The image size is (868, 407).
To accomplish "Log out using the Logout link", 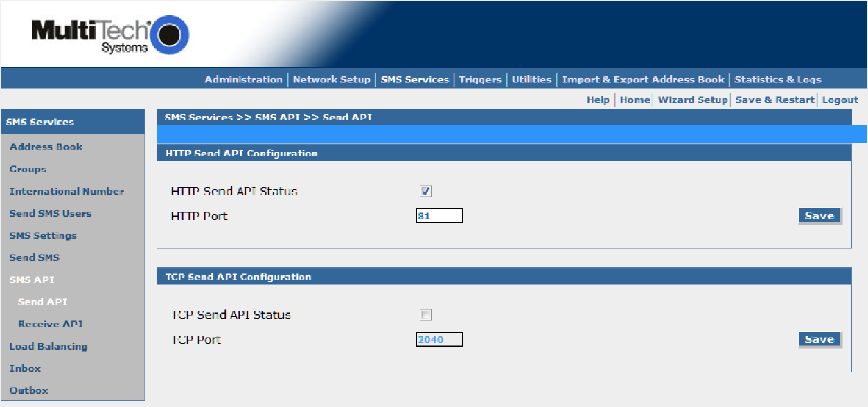I will 840,100.
